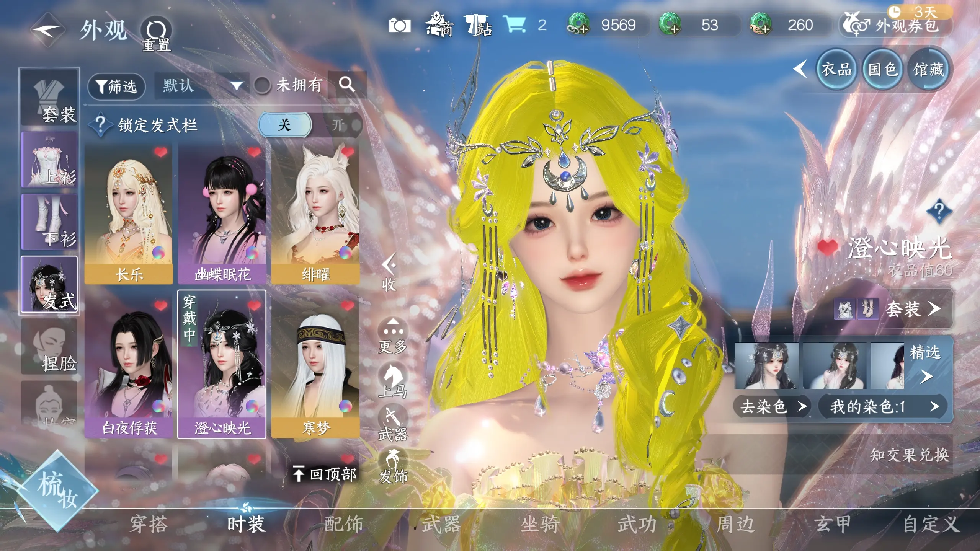The width and height of the screenshot is (980, 551).
Task: Set hairstyle lock to 开
Action: (338, 125)
